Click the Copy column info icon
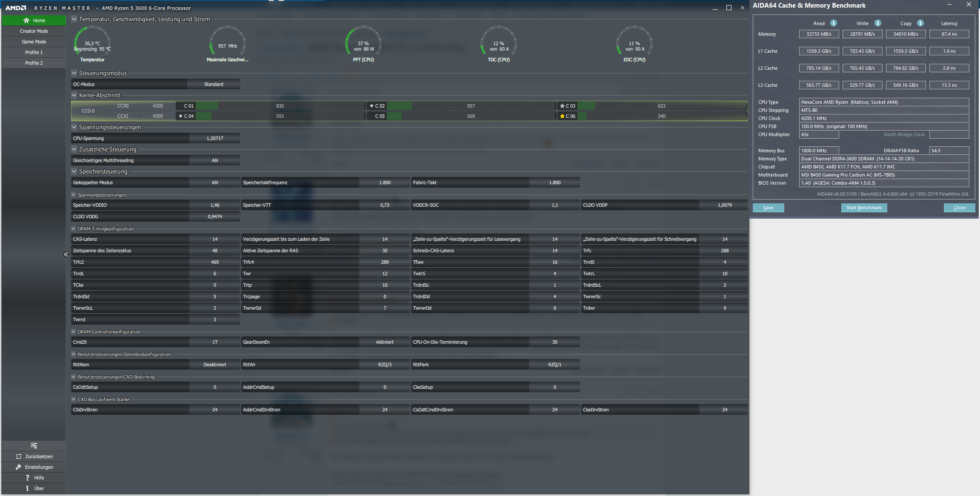This screenshot has height=496, width=980. pyautogui.click(x=920, y=23)
